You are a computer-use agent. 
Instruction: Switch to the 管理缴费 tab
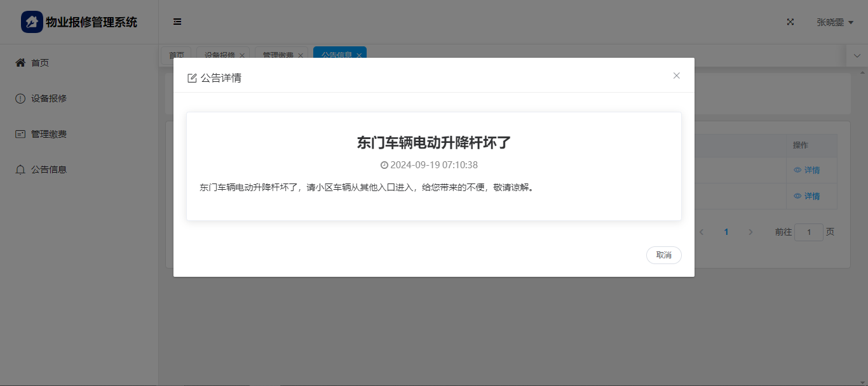[278, 55]
